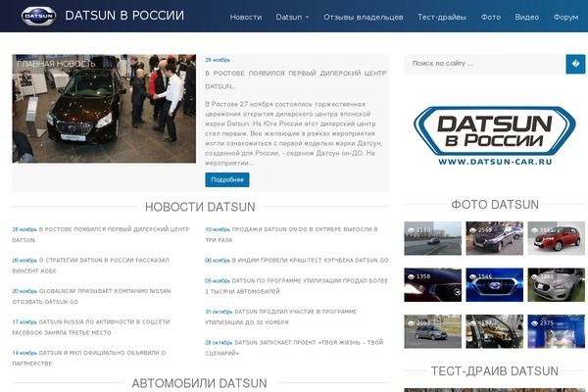This screenshot has width=588, height=392.
Task: Click the Datsun в России banner image
Action: coord(494,136)
